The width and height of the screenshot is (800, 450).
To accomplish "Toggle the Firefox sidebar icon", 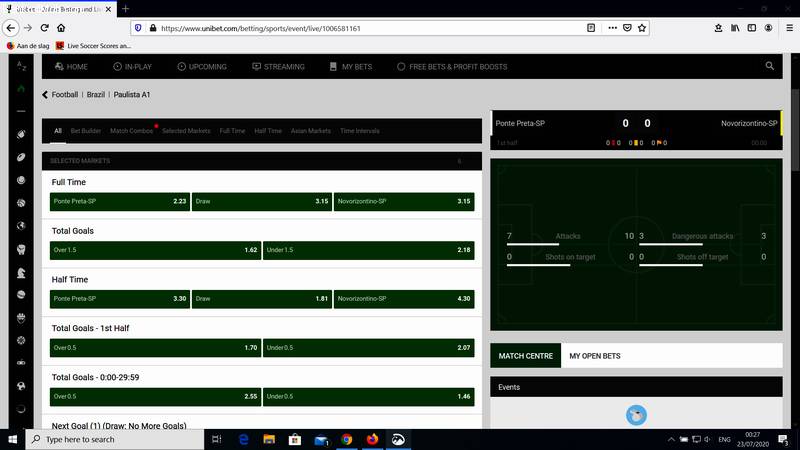I will 752,28.
